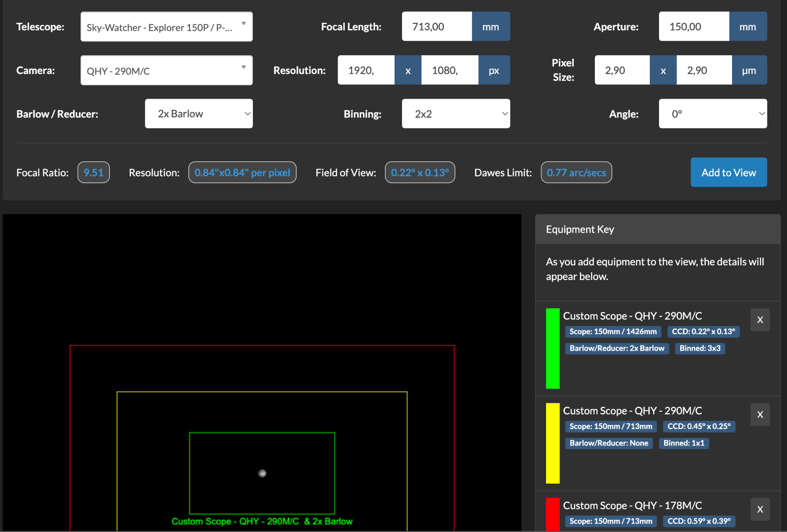Image resolution: width=787 pixels, height=532 pixels.
Task: Edit the Focal Length field 713,00
Action: 437,27
